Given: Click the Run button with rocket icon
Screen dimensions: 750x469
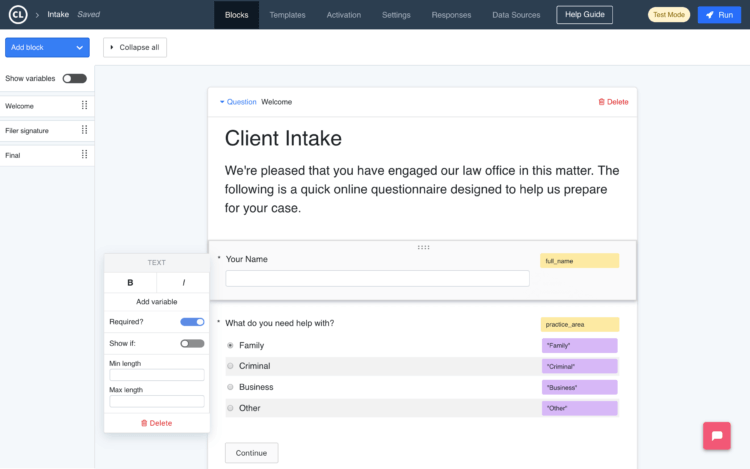Looking at the screenshot, I should 720,15.
